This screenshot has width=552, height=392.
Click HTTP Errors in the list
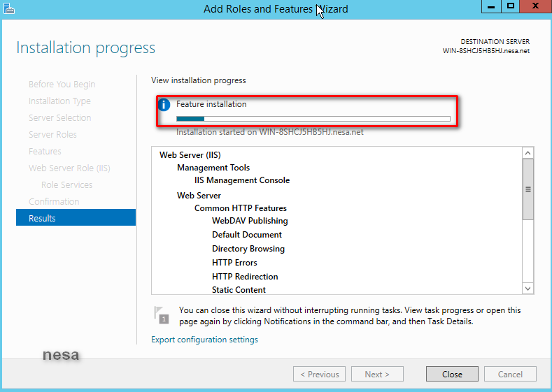point(234,263)
